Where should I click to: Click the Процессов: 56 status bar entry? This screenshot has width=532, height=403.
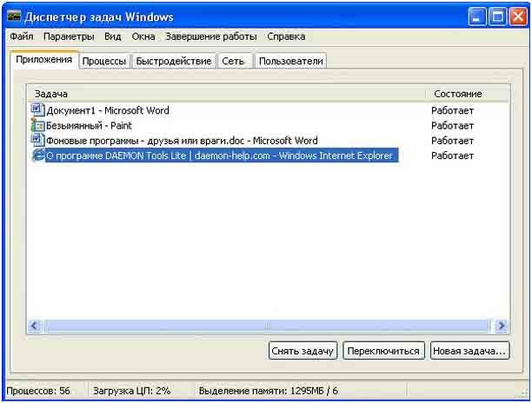point(38,391)
